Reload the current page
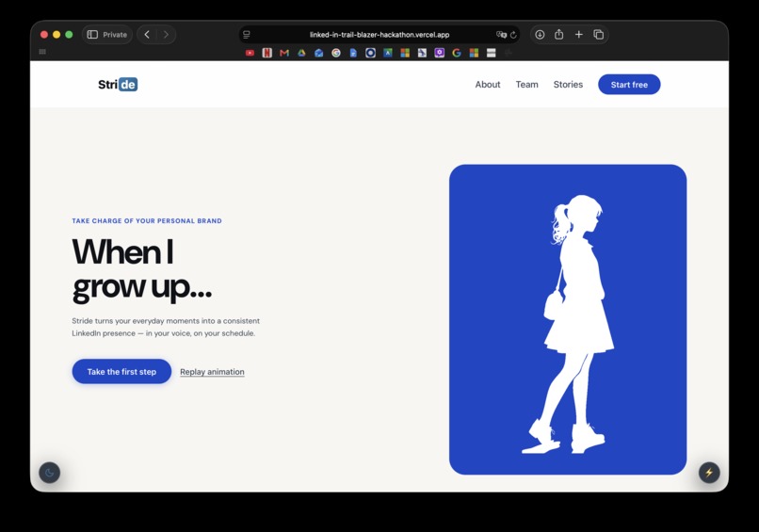 (x=513, y=35)
